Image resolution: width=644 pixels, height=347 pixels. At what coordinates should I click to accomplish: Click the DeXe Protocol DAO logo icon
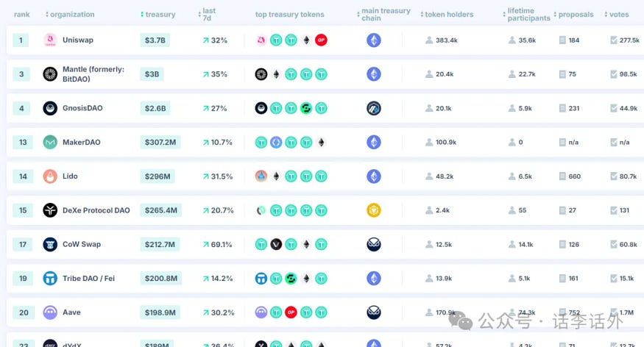click(50, 210)
